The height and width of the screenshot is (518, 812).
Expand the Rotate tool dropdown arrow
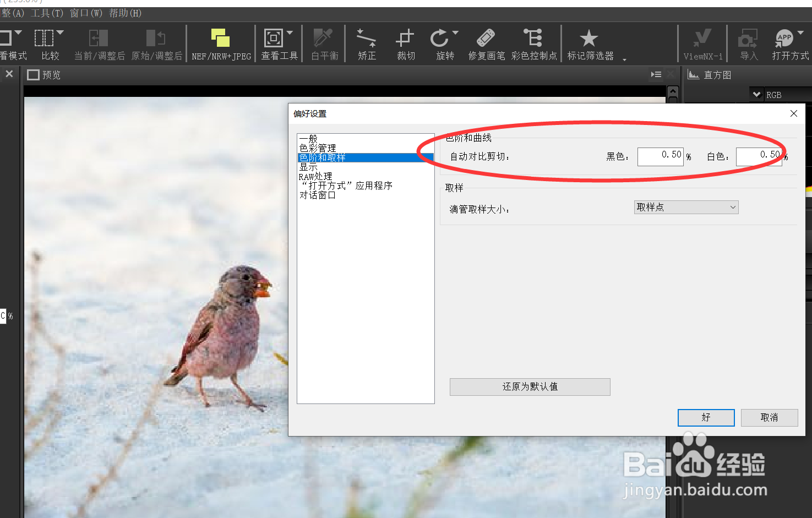[x=455, y=32]
